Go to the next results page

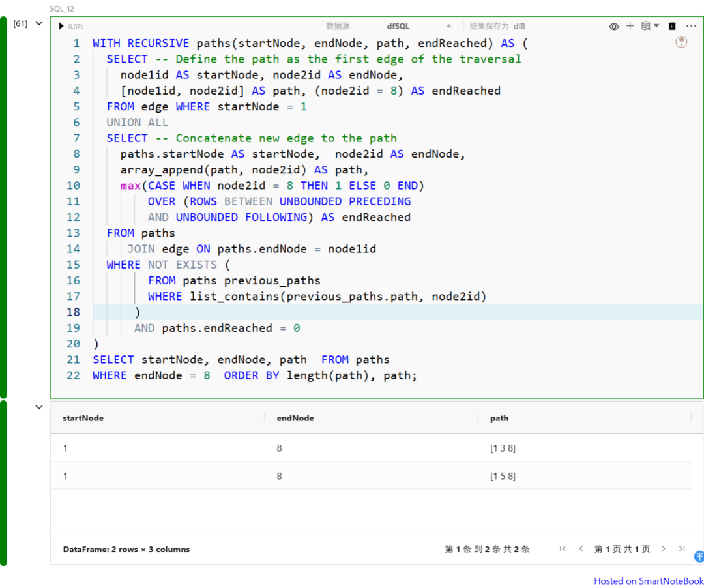(664, 549)
